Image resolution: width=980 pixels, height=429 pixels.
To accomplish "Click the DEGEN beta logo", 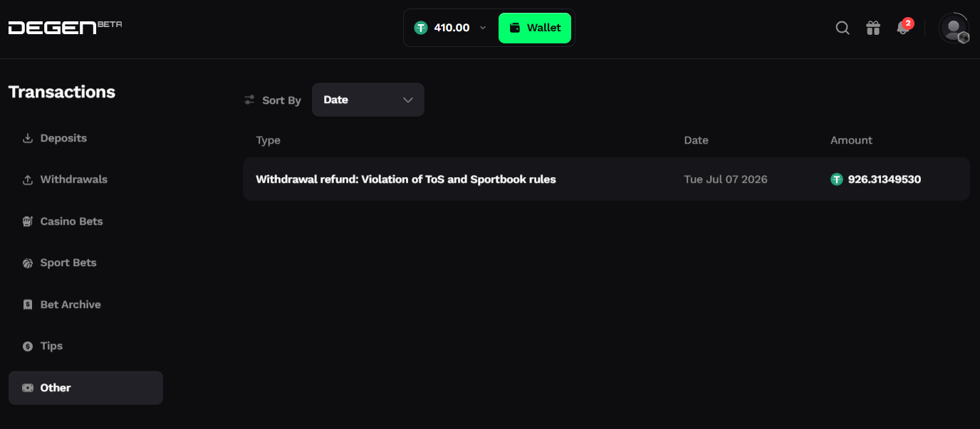I will point(65,28).
